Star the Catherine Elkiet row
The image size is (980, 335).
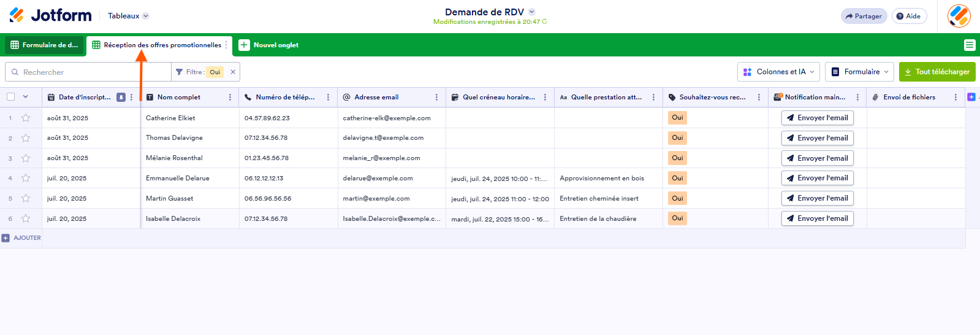pos(26,118)
